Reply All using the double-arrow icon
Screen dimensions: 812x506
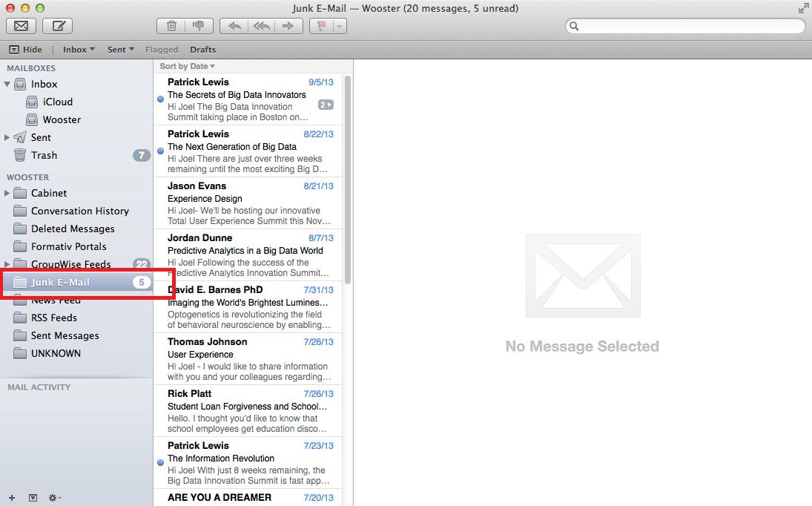tap(262, 26)
